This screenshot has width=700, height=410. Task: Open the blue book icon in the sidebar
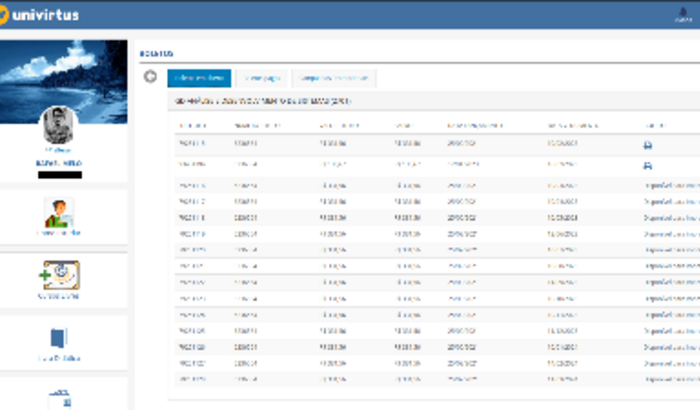tap(58, 340)
